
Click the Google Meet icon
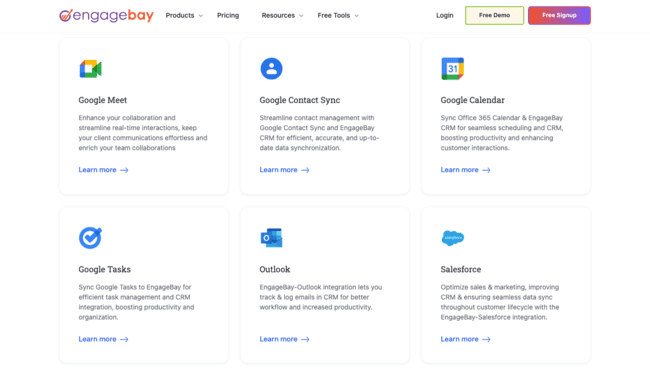coord(90,69)
